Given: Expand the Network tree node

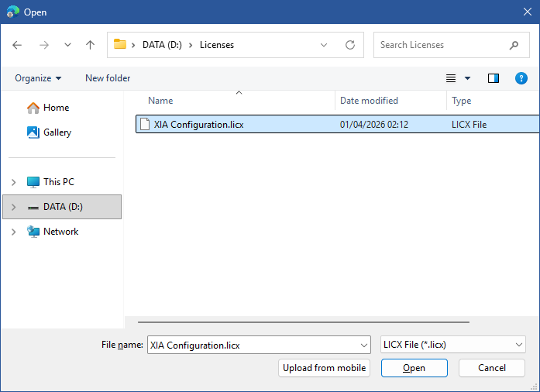Looking at the screenshot, I should (x=13, y=232).
